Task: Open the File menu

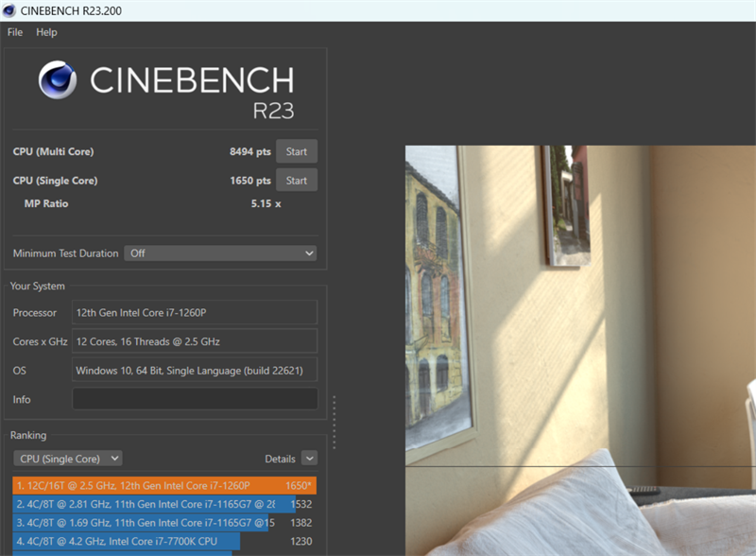Action: point(15,32)
